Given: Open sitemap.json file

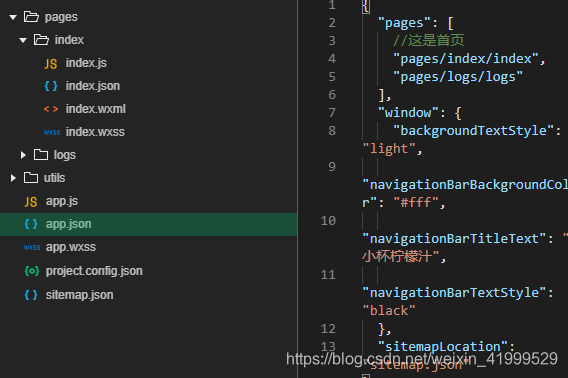Looking at the screenshot, I should point(80,295).
